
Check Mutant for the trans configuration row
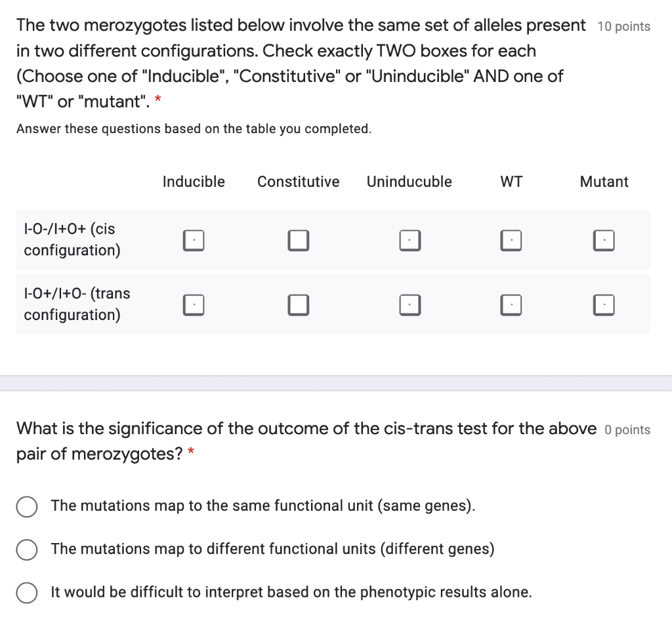click(x=604, y=304)
